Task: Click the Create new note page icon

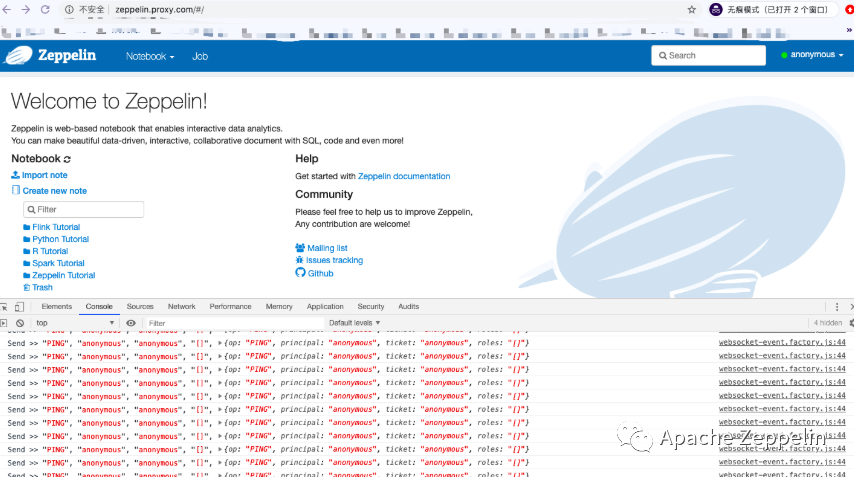Action: (x=16, y=190)
